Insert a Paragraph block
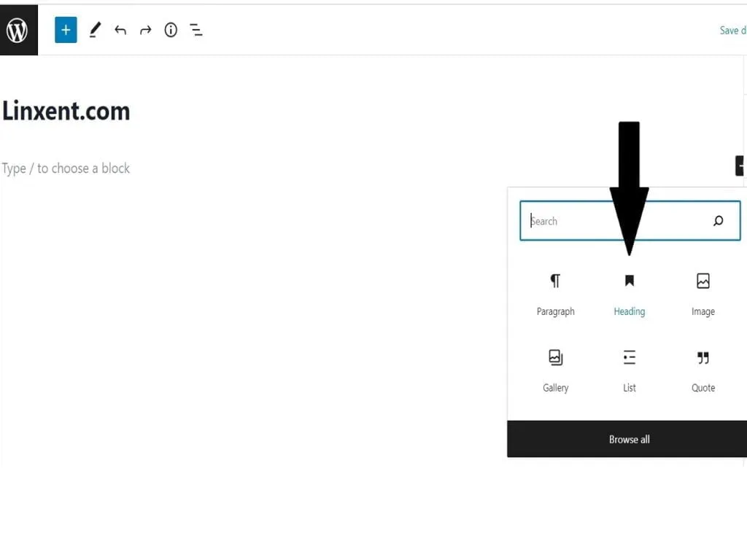The width and height of the screenshot is (747, 560). (x=555, y=294)
